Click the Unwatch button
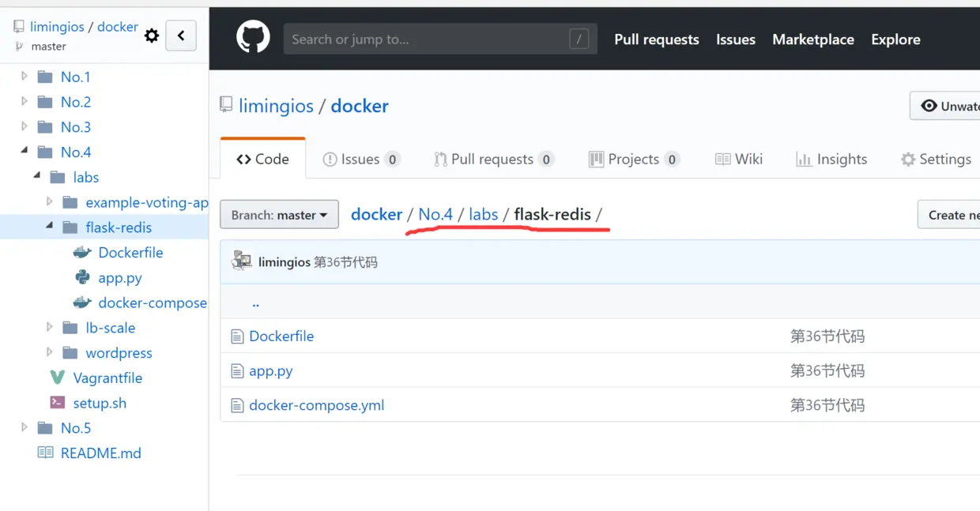This screenshot has height=511, width=980. 945,106
